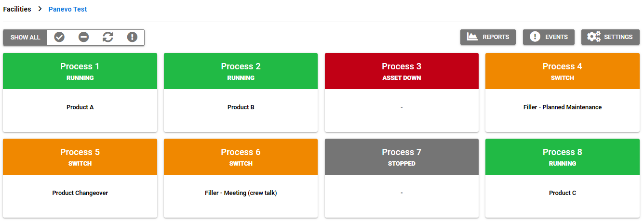This screenshot has width=644, height=221.
Task: Open the gray Process 7 stopped card
Action: coord(402,178)
